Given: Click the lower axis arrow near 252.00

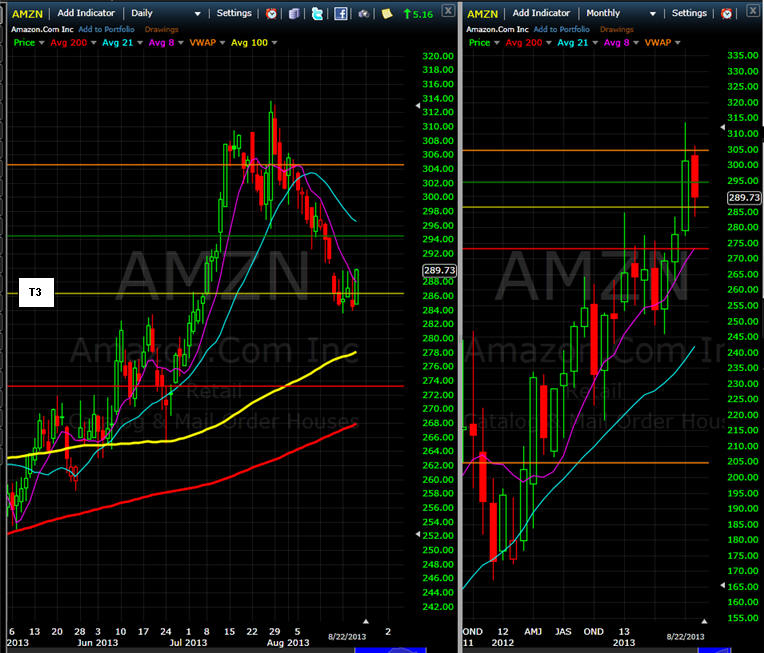Looking at the screenshot, I should point(418,535).
